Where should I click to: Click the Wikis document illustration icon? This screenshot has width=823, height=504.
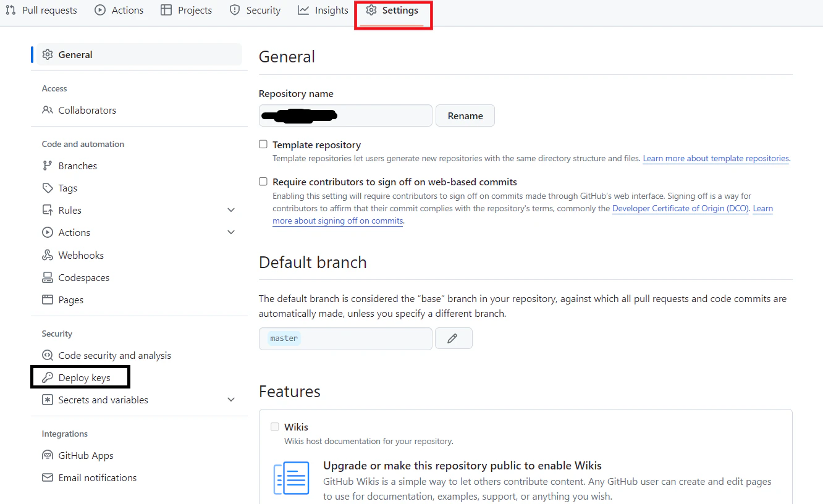pyautogui.click(x=292, y=478)
